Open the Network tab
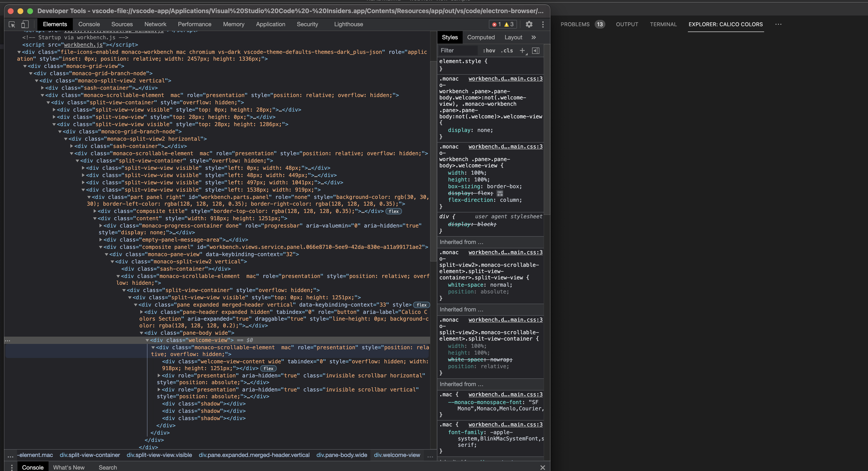 (155, 24)
